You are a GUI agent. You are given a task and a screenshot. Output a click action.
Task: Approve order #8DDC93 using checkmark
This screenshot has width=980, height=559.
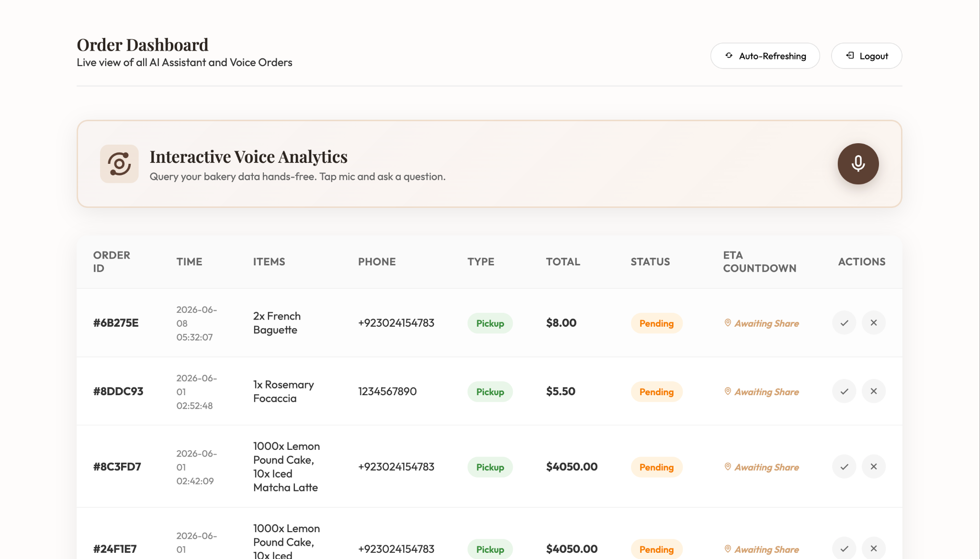[844, 391]
